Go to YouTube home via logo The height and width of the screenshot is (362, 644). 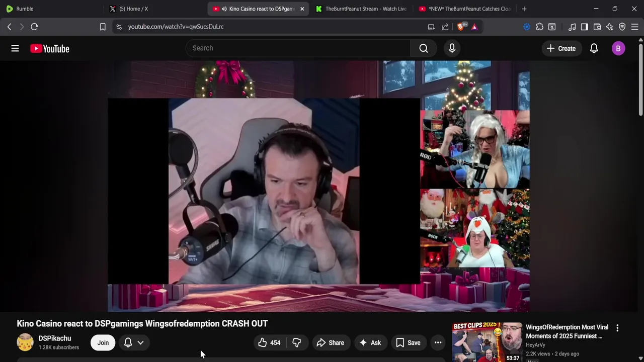pos(49,48)
